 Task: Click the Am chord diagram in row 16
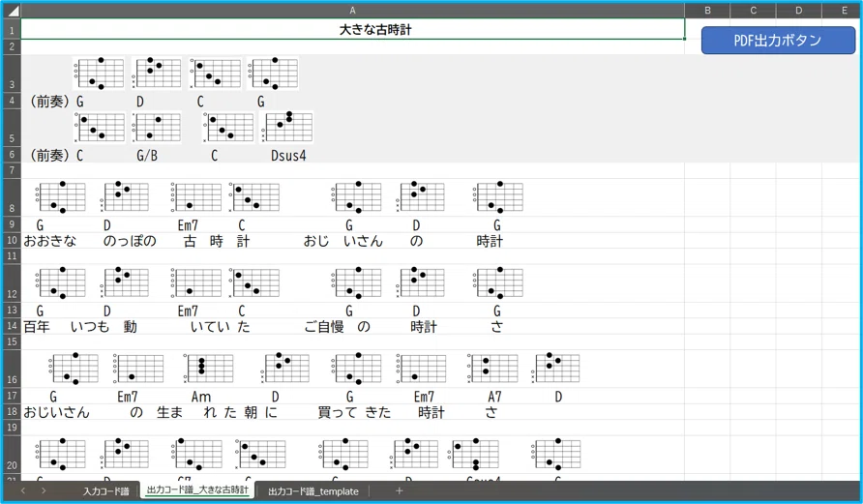[x=208, y=369]
